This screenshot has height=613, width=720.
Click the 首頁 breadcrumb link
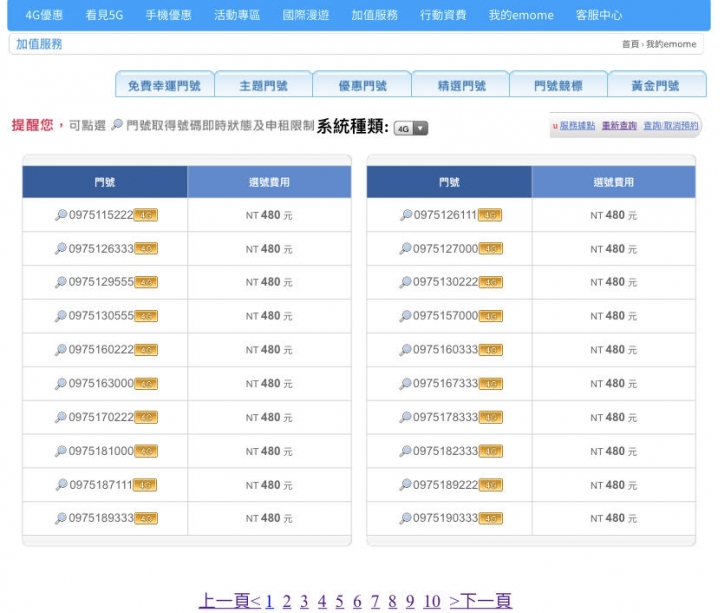pos(630,44)
